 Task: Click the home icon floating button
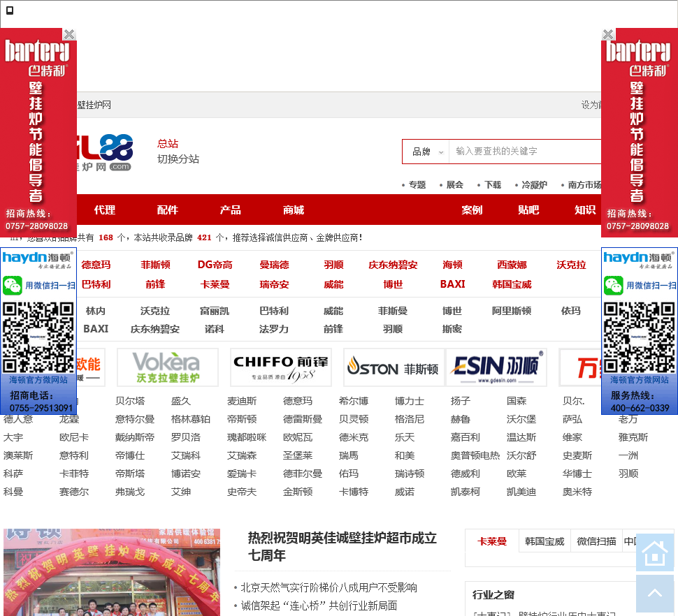point(655,552)
